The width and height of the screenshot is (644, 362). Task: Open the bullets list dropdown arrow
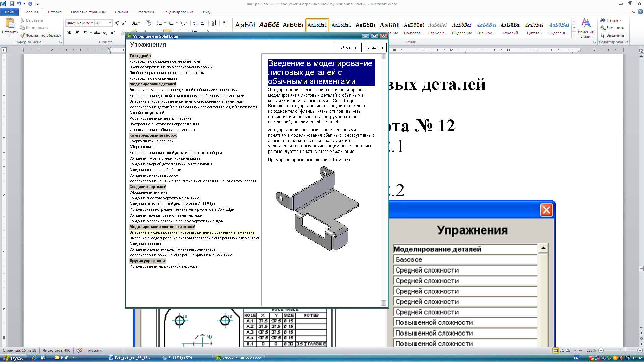(x=164, y=23)
